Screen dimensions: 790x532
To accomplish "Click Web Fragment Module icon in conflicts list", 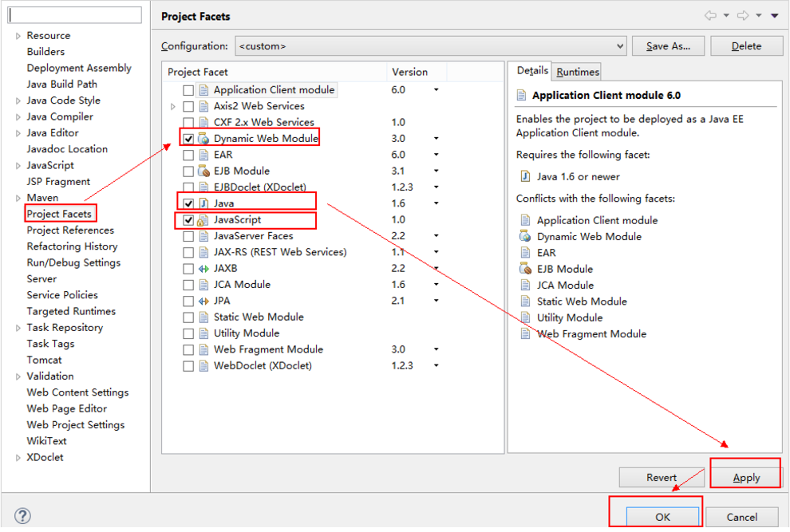I will point(525,333).
